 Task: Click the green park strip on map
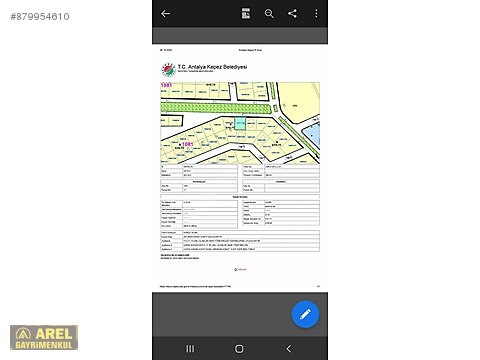click(215, 108)
